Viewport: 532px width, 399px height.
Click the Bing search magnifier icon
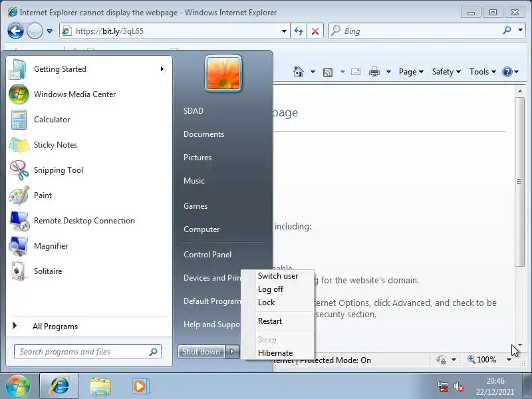click(507, 31)
